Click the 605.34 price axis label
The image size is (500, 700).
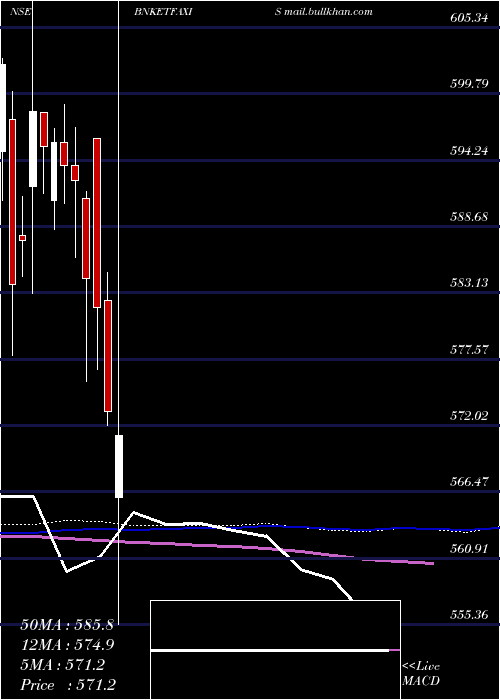[469, 18]
